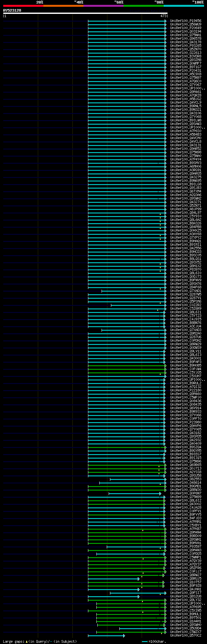
Task: Click the orange identity legend segment
Action: pyautogui.click(x=63, y=6)
